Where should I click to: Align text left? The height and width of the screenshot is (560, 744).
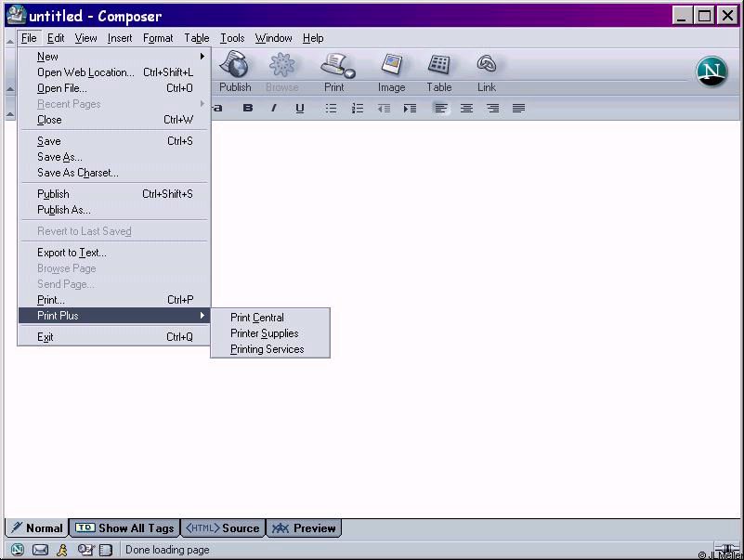point(441,109)
